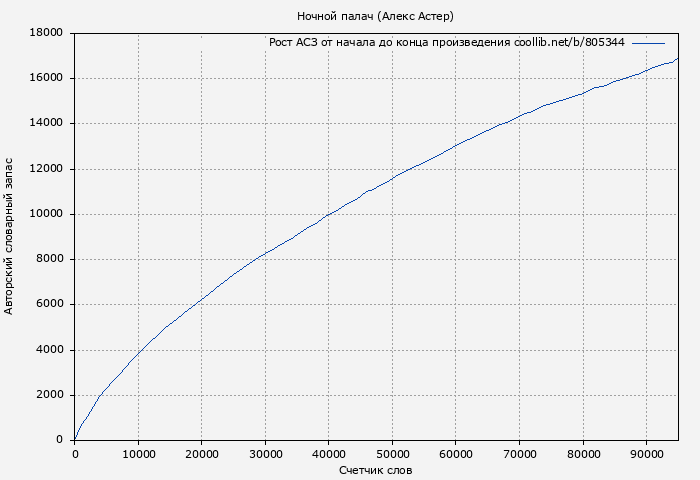This screenshot has width=700, height=480.
Task: Click the 16000 tick label on y-axis
Action: point(47,78)
